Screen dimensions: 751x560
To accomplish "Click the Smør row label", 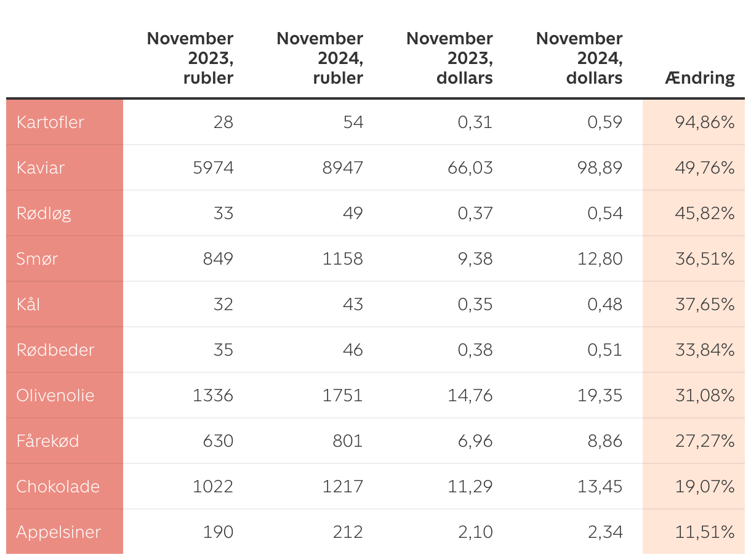I will coord(37,258).
